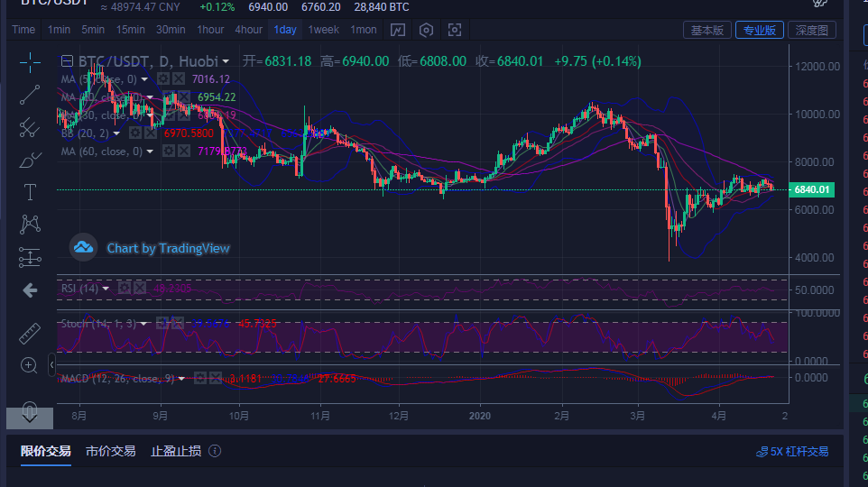This screenshot has width=868, height=487.
Task: Select the trend line drawing tool
Action: [x=30, y=95]
